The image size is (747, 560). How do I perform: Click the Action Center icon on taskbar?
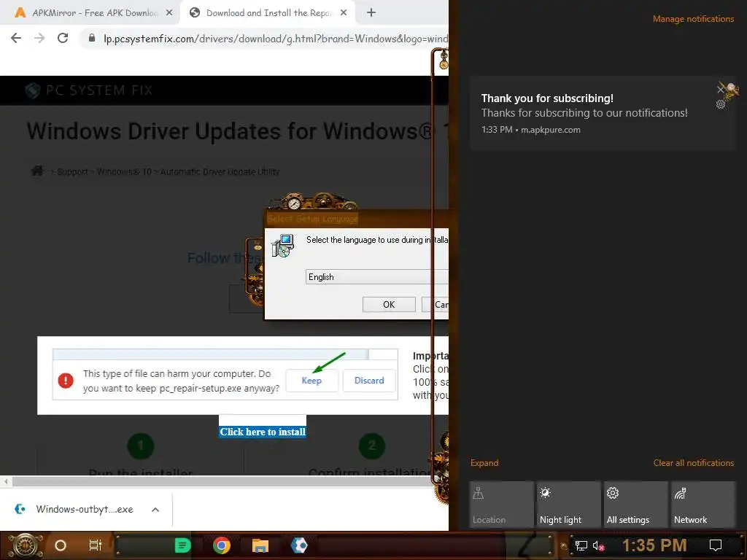pyautogui.click(x=716, y=545)
